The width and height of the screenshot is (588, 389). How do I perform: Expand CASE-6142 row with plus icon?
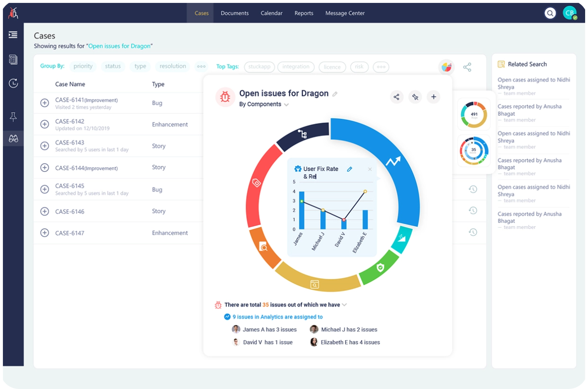tap(45, 124)
